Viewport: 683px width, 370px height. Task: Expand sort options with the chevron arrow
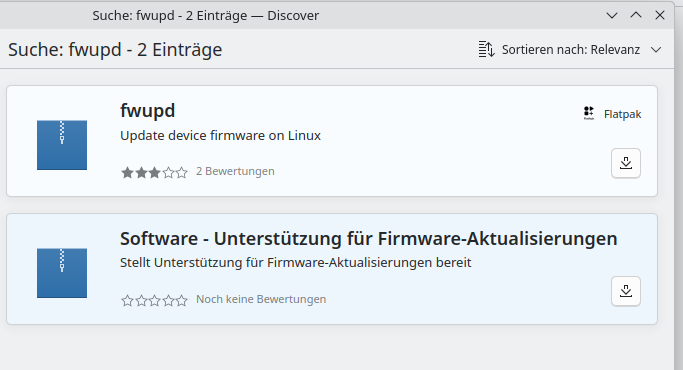point(656,50)
